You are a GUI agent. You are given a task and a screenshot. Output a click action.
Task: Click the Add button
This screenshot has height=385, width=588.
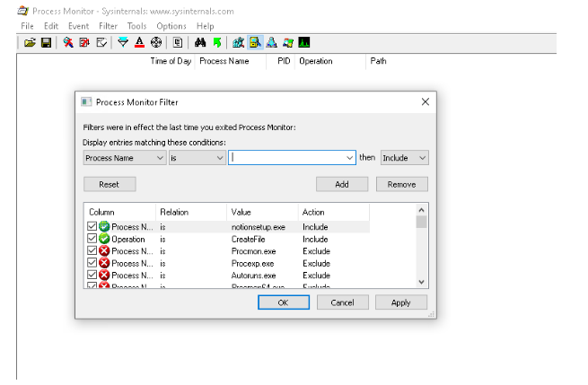click(342, 185)
